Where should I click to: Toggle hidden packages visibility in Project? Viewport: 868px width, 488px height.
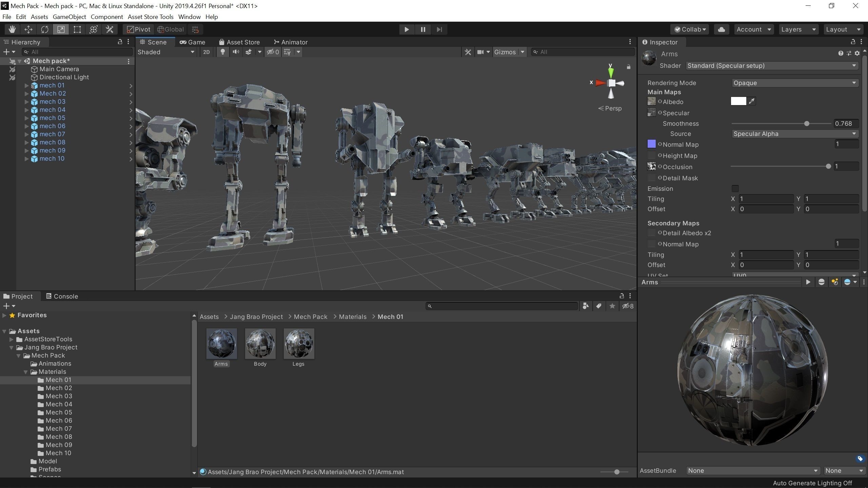(x=628, y=306)
